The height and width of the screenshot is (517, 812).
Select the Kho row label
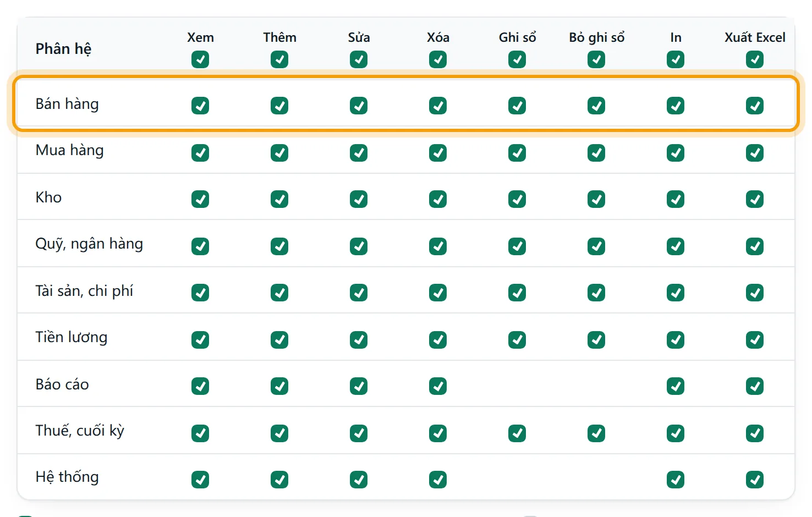point(48,197)
